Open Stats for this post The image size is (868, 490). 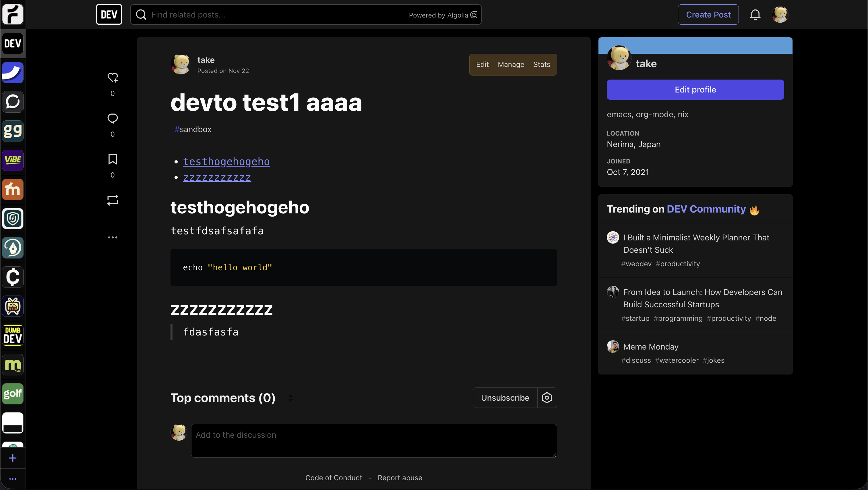click(541, 64)
